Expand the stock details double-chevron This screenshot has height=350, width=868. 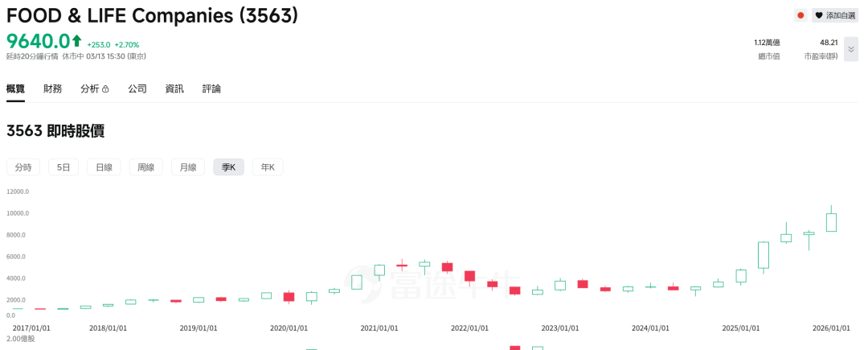[851, 49]
